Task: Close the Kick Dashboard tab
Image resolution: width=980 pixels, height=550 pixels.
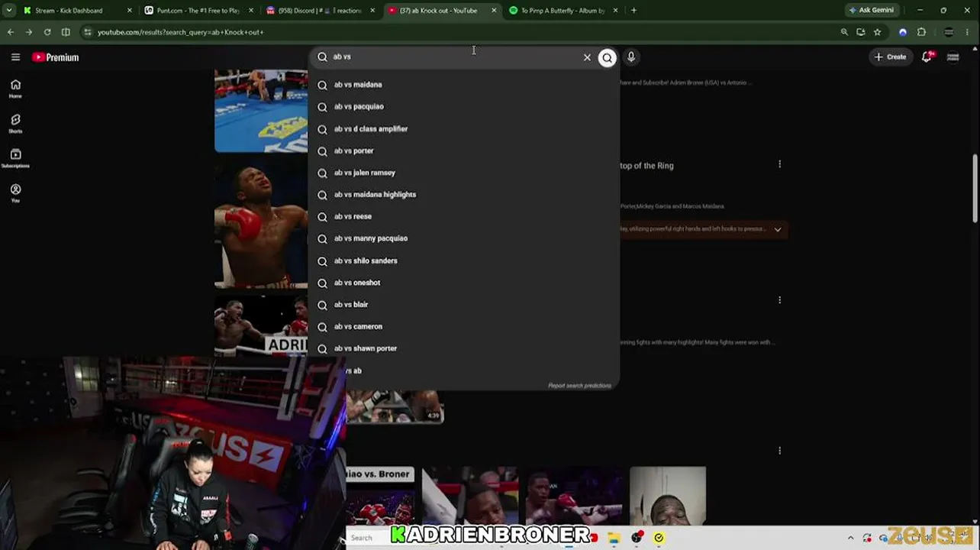Action: click(x=129, y=11)
